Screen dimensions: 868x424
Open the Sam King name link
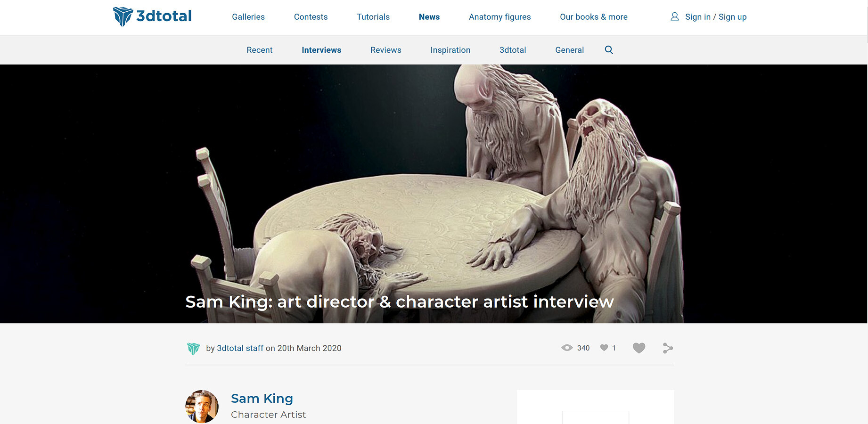[262, 399]
